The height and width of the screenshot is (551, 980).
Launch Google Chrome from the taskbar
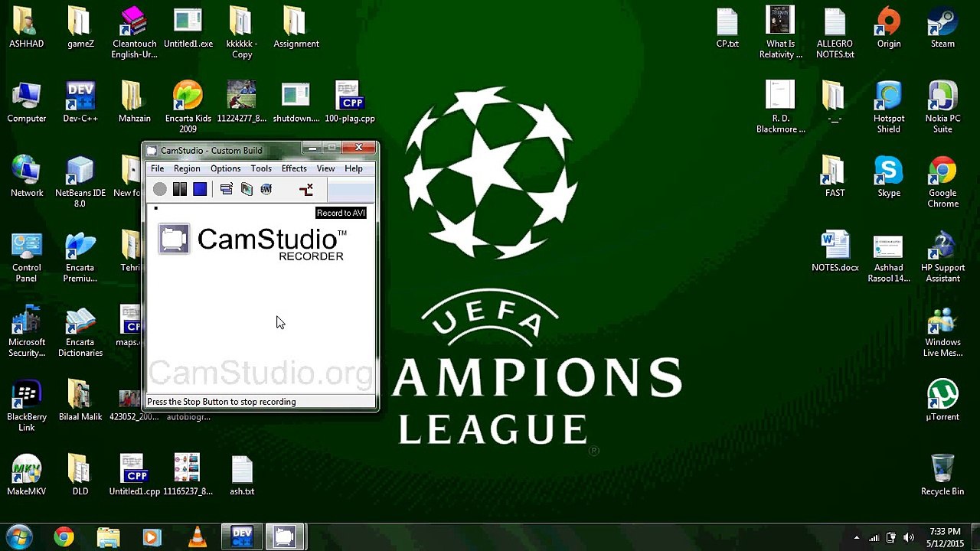[x=64, y=537]
